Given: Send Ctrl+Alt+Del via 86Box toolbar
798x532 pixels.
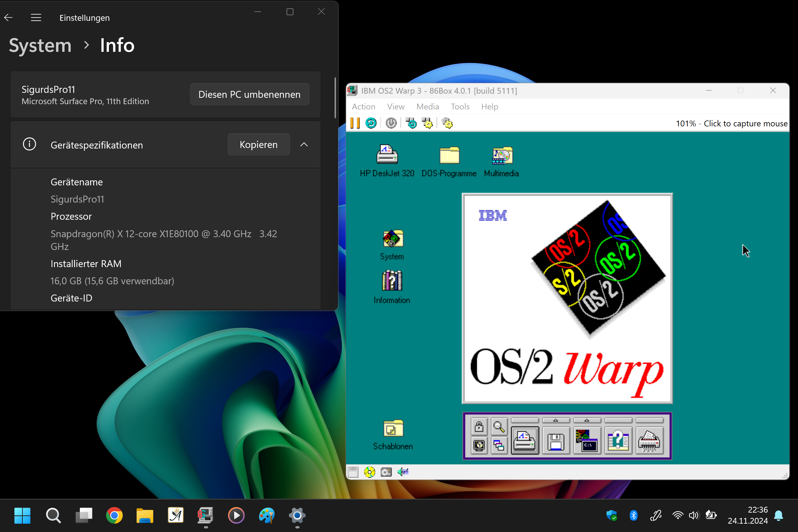Looking at the screenshot, I should pyautogui.click(x=411, y=123).
